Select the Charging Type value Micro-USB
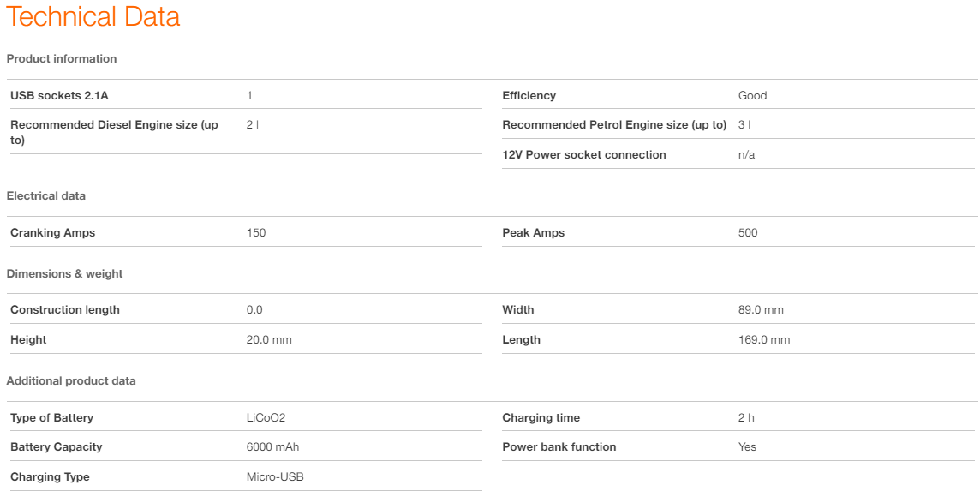 (275, 477)
